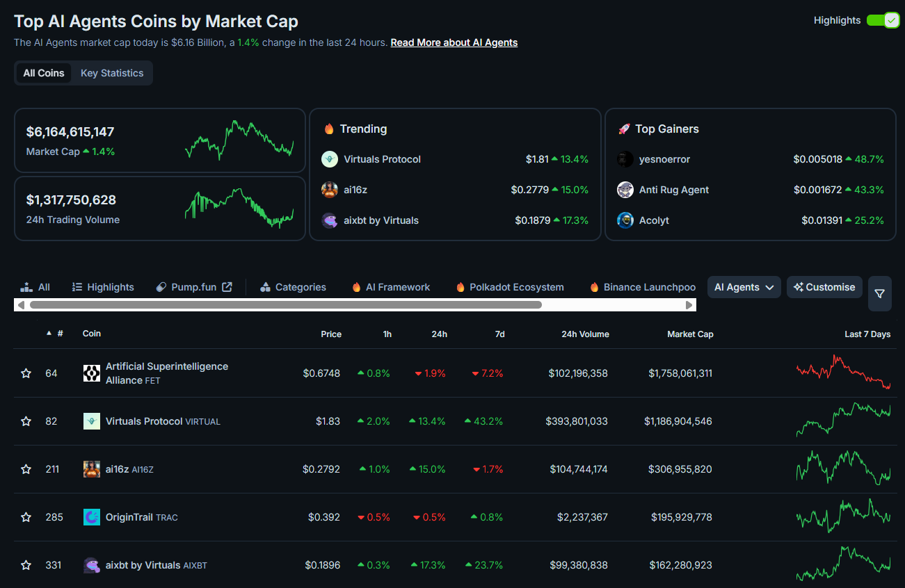Click the FET coin logo icon

pos(92,373)
